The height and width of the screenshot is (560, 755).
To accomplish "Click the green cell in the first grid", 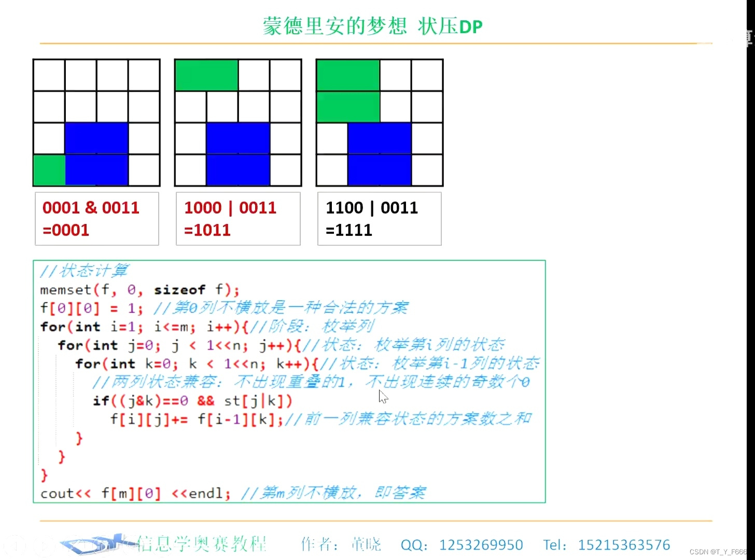I will 49,170.
